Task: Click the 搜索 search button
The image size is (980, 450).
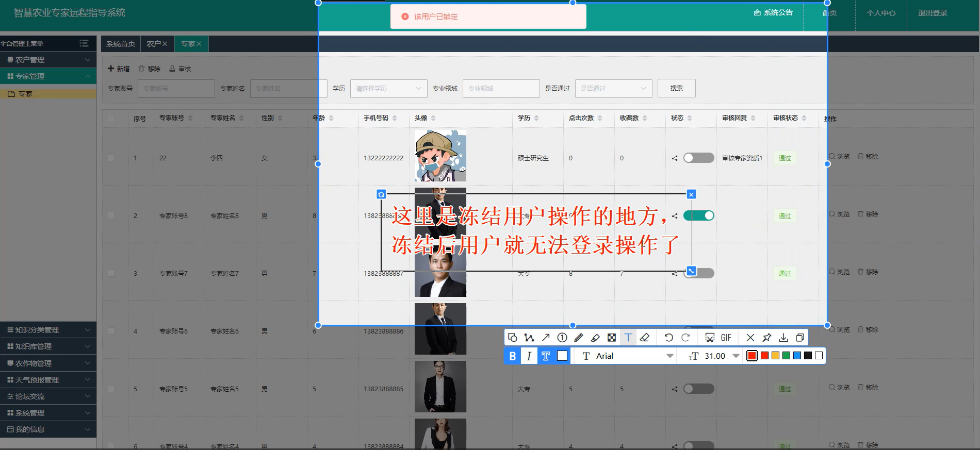Action: (x=677, y=88)
